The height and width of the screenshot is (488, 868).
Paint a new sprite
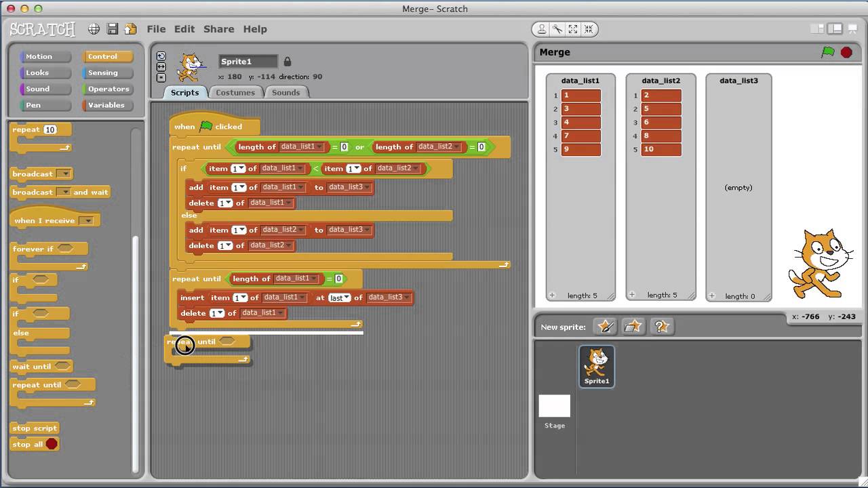click(x=605, y=327)
